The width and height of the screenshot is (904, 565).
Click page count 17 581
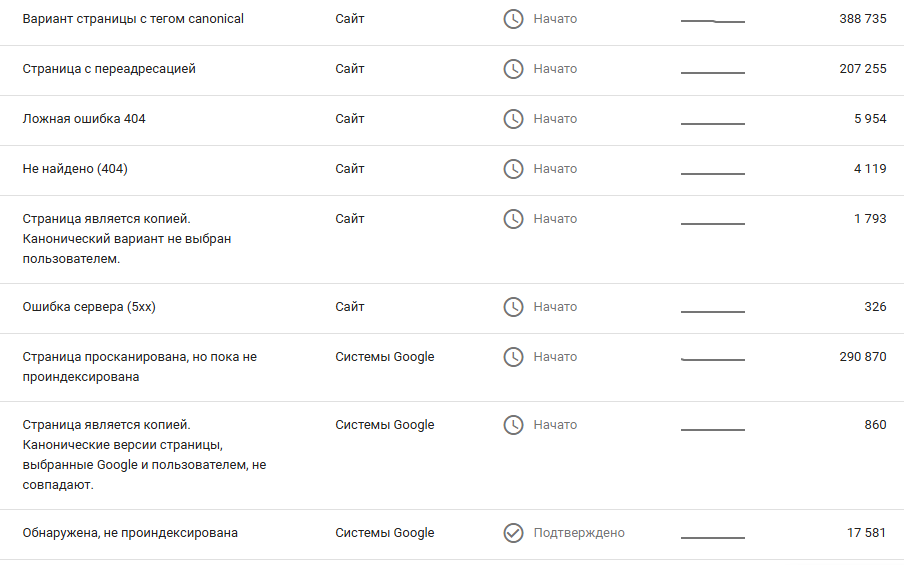866,533
